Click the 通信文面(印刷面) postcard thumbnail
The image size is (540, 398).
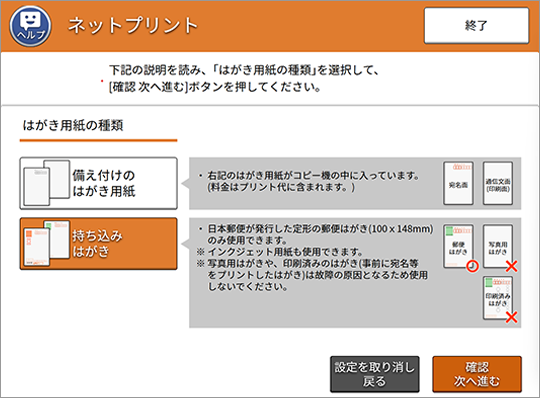(x=498, y=184)
